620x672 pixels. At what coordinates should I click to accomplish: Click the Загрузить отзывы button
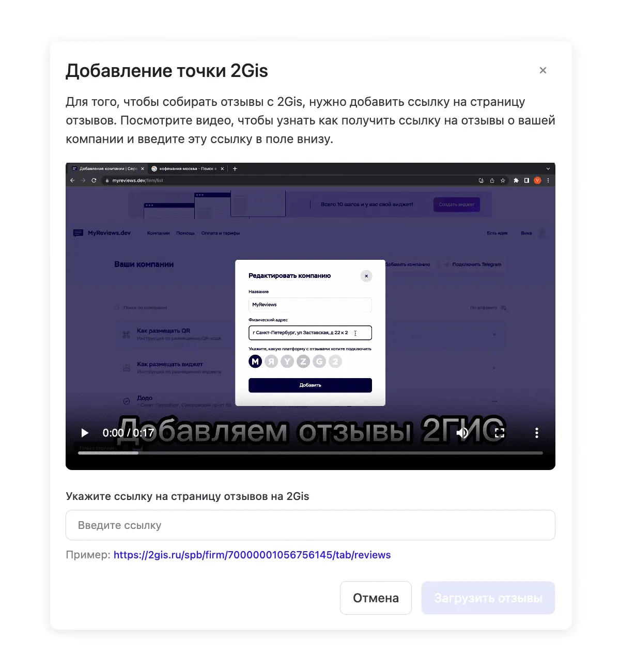488,598
